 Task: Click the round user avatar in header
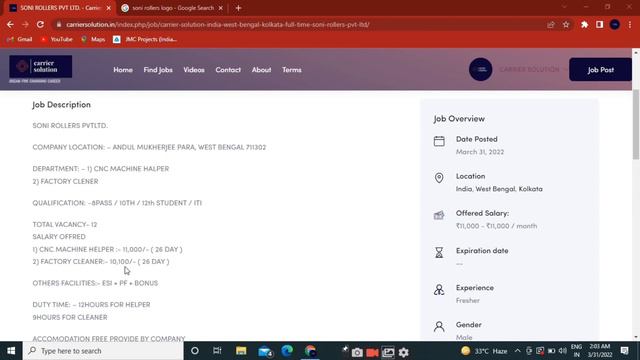[480, 69]
